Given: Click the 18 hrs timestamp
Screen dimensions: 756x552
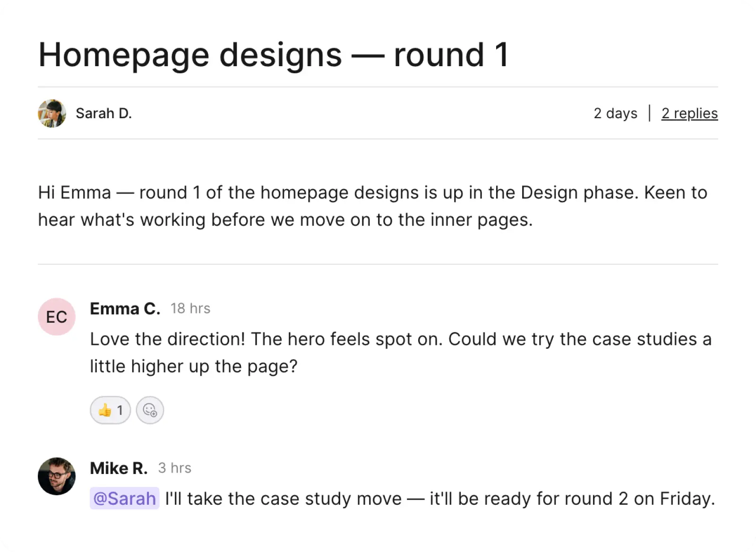Looking at the screenshot, I should (x=190, y=309).
